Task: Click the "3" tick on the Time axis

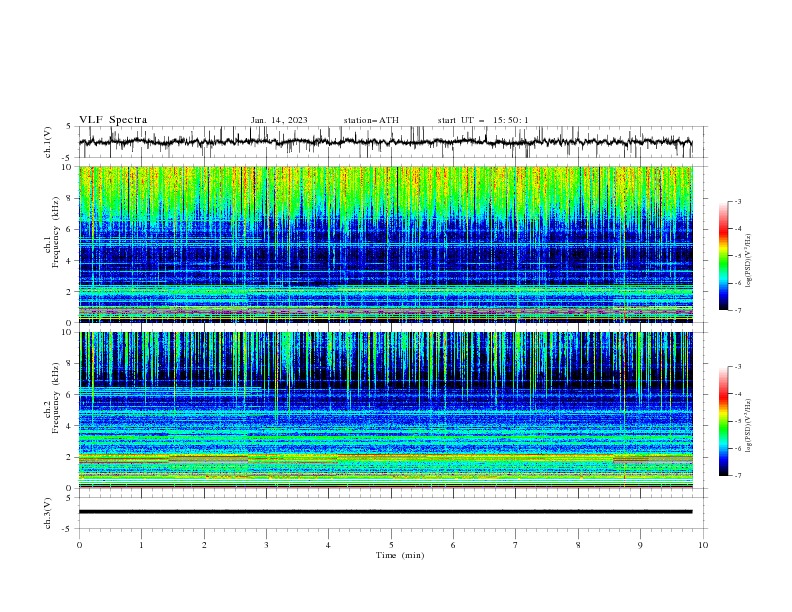Action: pos(266,545)
